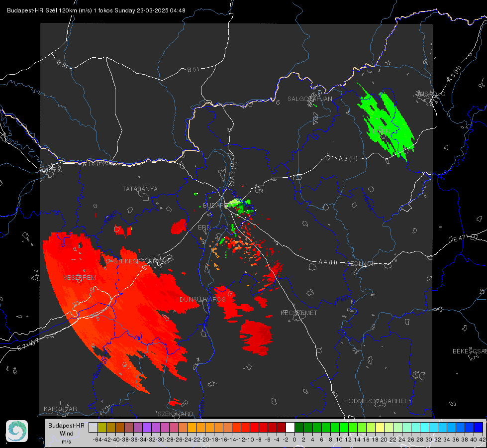This screenshot has height=448, width=487.
Task: Click the -64 value on the legend scale
Action: pyautogui.click(x=97, y=440)
